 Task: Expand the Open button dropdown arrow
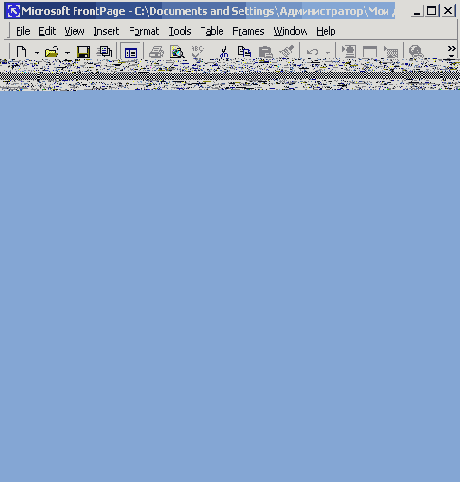click(67, 53)
